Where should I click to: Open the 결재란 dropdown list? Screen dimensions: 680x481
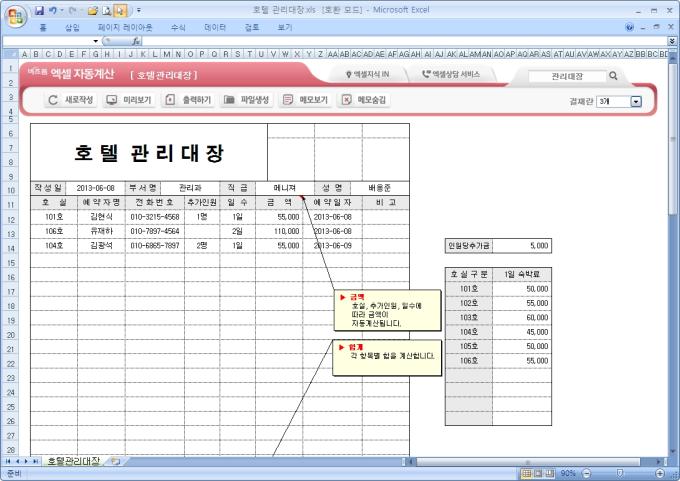pos(636,101)
